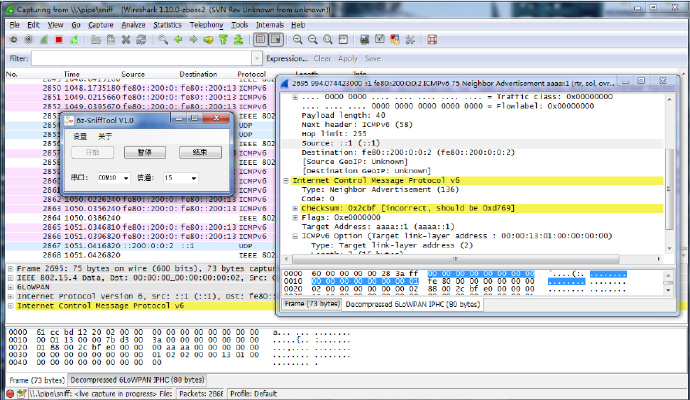Open the capture interfaces list icon
The width and height of the screenshot is (690, 400).
click(14, 40)
